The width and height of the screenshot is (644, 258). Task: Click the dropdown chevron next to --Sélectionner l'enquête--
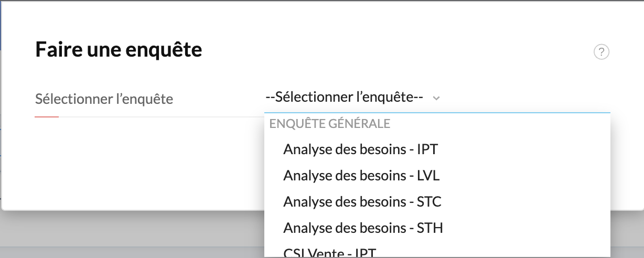tap(436, 98)
